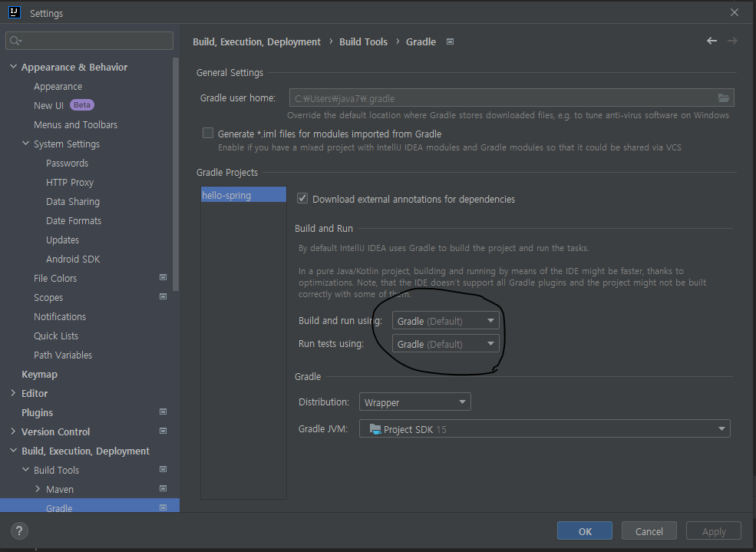Open Plugins settings
756x552 pixels.
[x=37, y=413]
